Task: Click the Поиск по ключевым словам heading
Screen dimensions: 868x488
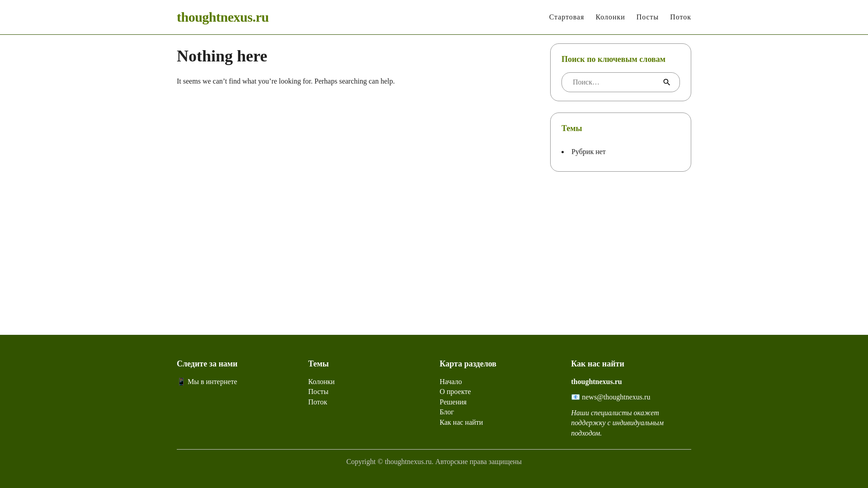Action: [x=613, y=59]
